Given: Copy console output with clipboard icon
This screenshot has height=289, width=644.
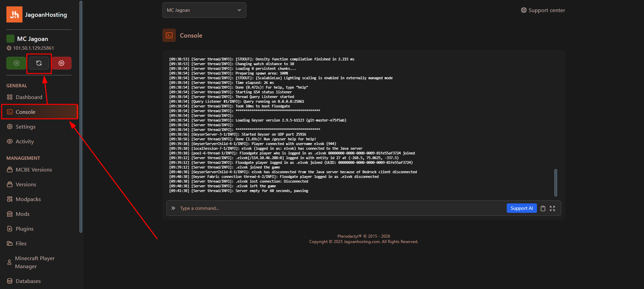Looking at the screenshot, I should coord(543,208).
